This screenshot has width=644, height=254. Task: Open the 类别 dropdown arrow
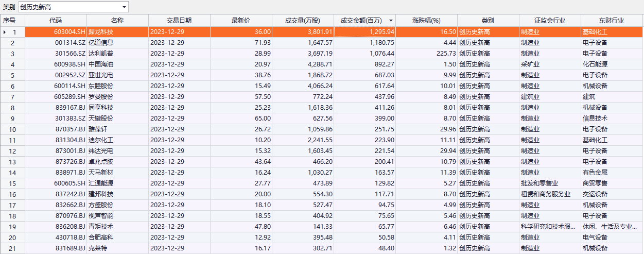tap(124, 7)
